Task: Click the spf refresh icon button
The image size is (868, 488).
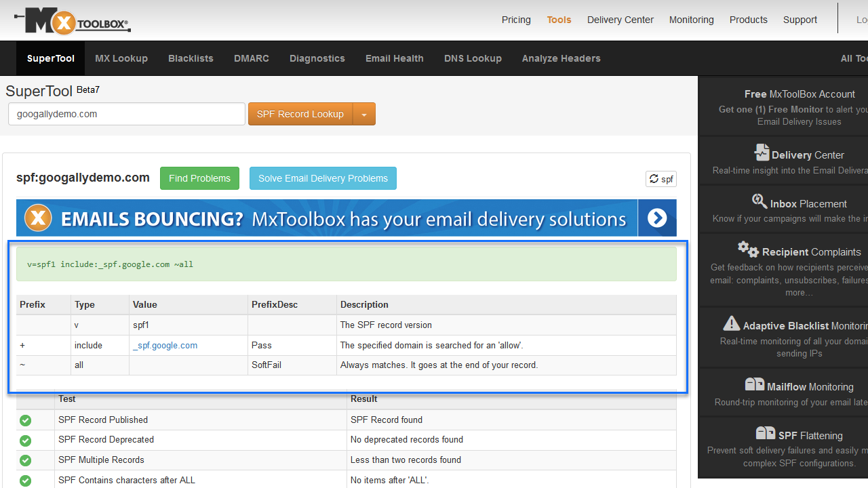Action: (661, 179)
